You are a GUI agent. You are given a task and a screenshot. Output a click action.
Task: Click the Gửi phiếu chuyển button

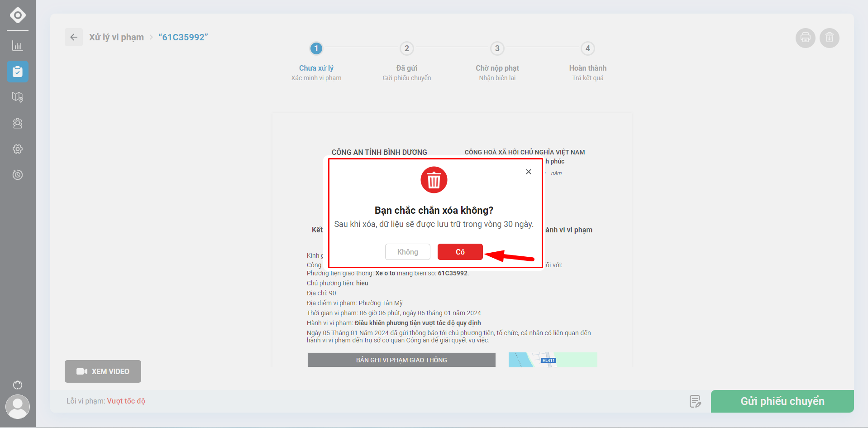point(782,401)
